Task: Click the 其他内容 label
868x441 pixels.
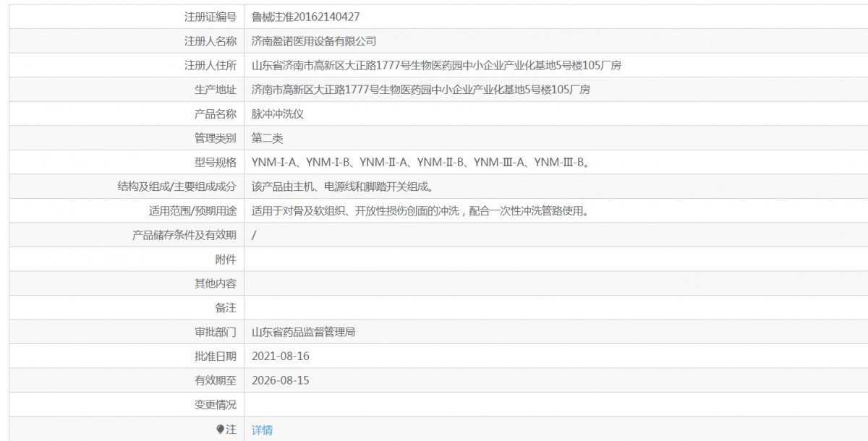Action: [x=216, y=283]
